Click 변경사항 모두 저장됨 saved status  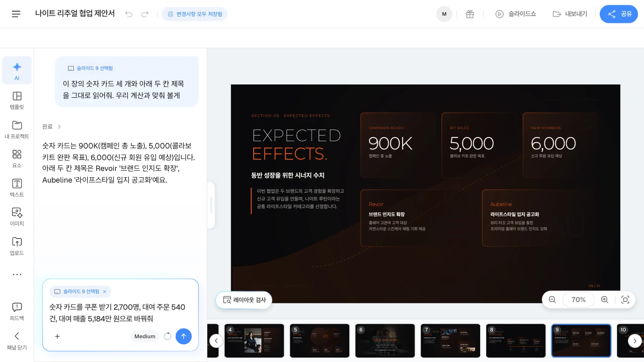pyautogui.click(x=194, y=14)
